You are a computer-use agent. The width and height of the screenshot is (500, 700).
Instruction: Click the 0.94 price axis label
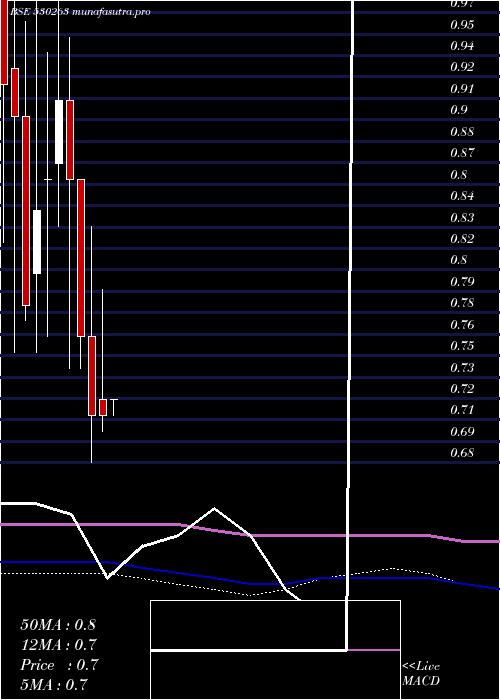(x=462, y=46)
